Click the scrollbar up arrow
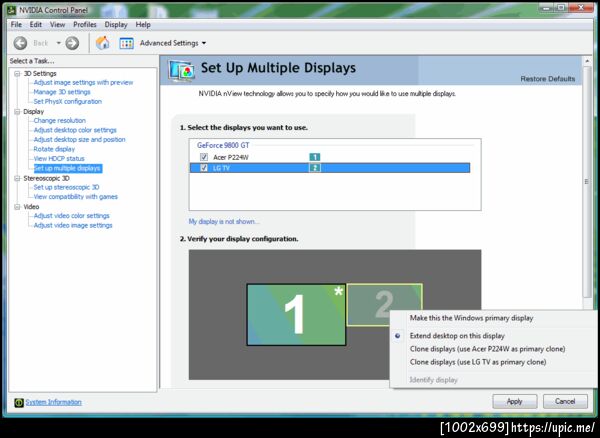Screen dimensions: 600x438 tap(587, 61)
